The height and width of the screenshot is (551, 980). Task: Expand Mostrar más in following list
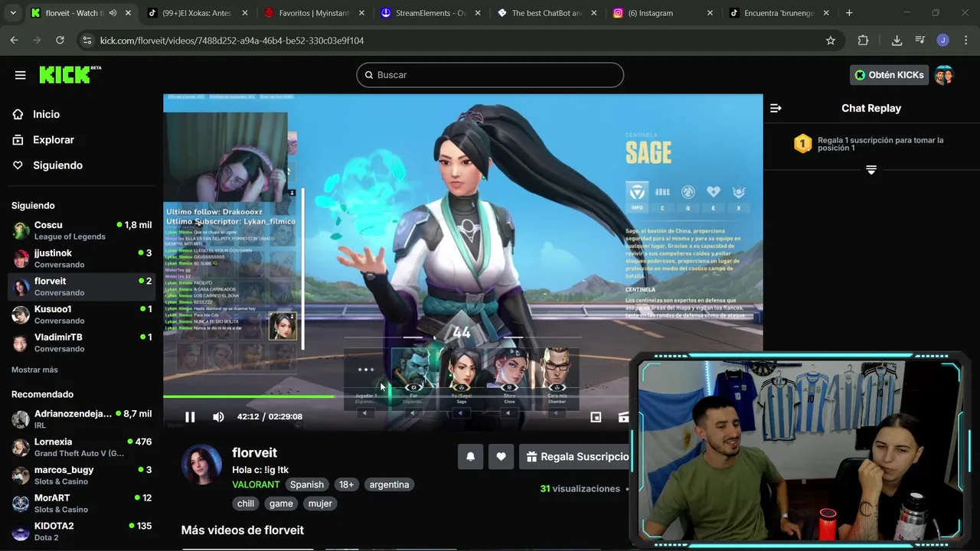point(34,370)
